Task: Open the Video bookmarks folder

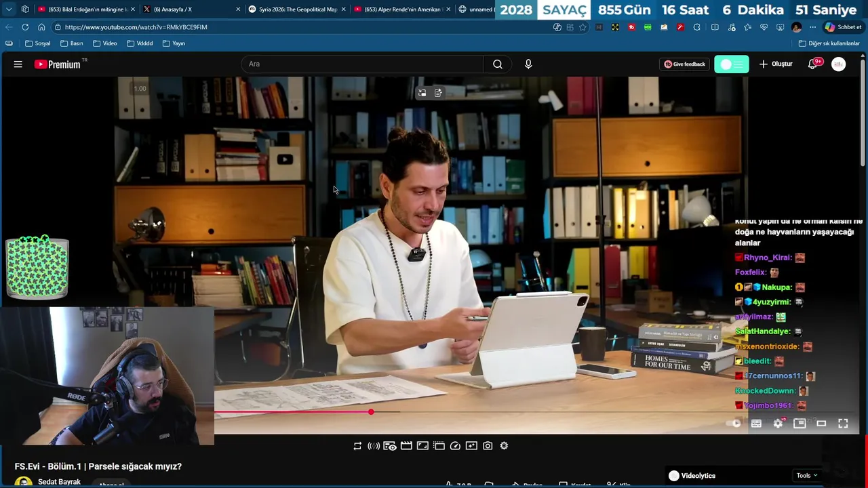Action: (105, 43)
